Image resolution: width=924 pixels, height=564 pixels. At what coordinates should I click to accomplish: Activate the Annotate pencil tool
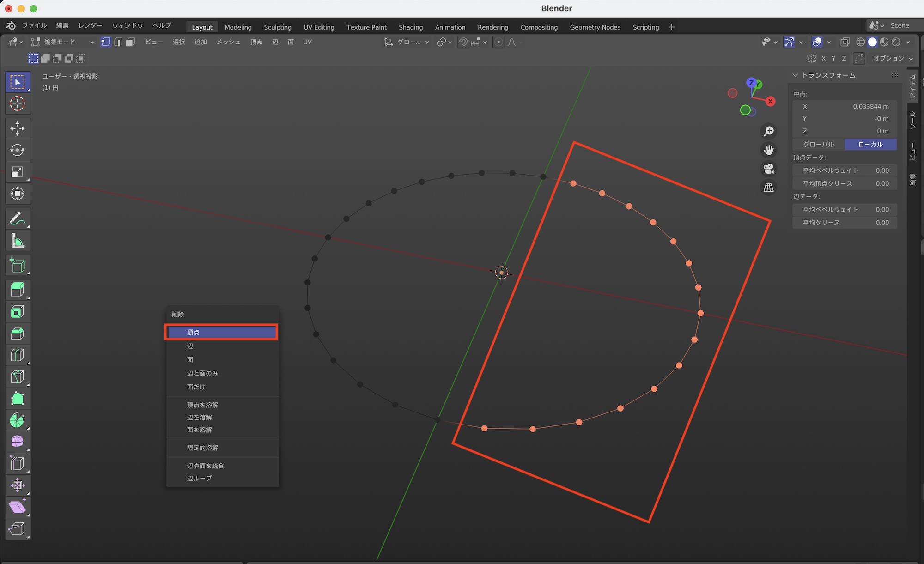click(18, 218)
